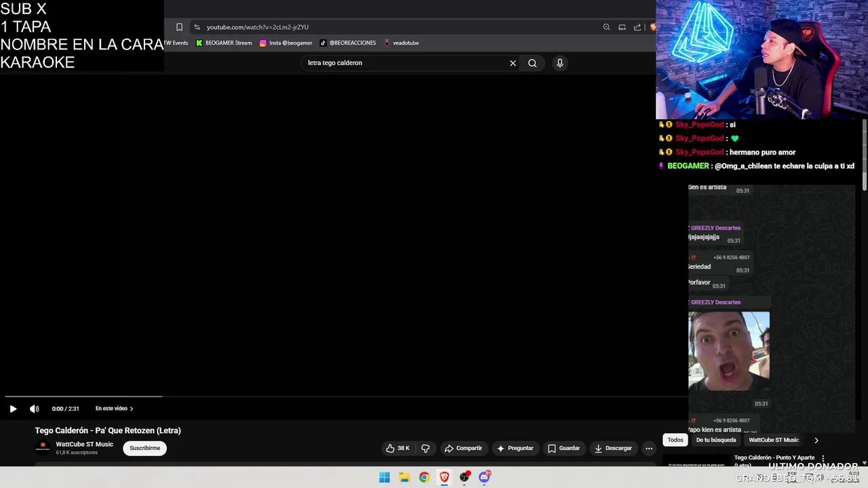Open the TW Events bookmark
The image size is (868, 488).
pyautogui.click(x=176, y=43)
